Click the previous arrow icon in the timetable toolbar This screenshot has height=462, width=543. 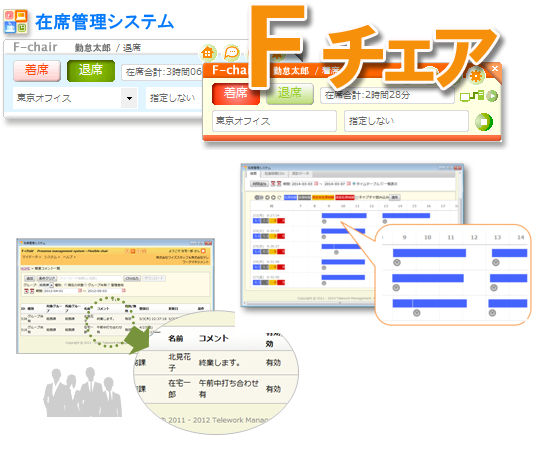(267, 197)
